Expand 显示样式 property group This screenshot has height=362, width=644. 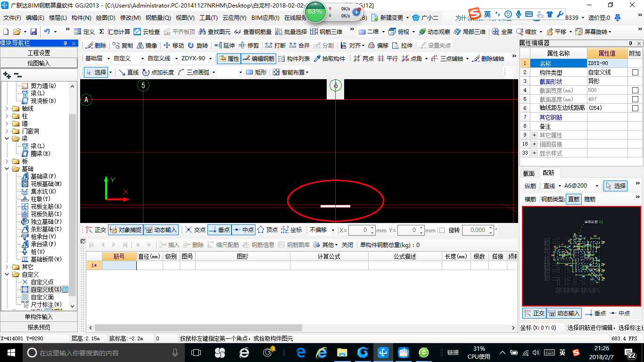click(x=535, y=153)
